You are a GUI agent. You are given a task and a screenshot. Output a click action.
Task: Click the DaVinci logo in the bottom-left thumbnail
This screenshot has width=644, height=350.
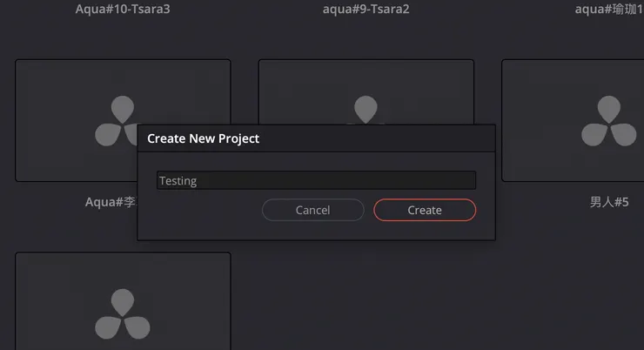coord(123,313)
